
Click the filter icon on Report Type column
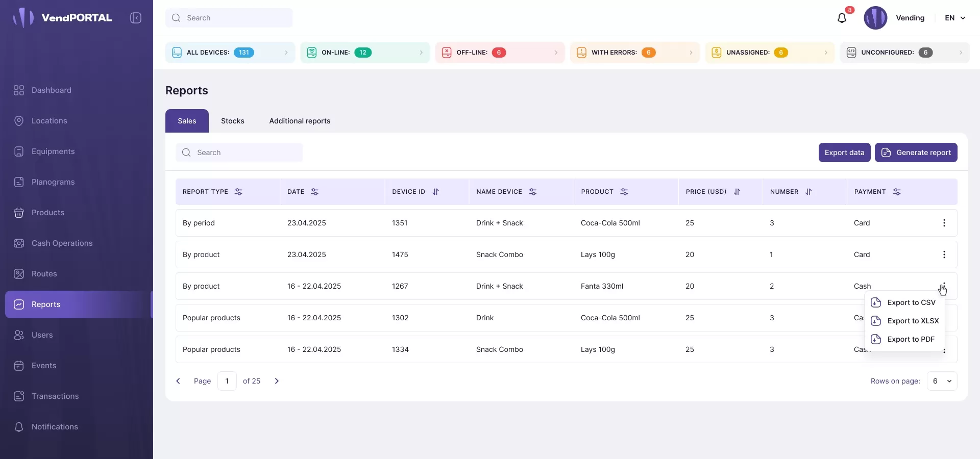pos(238,192)
